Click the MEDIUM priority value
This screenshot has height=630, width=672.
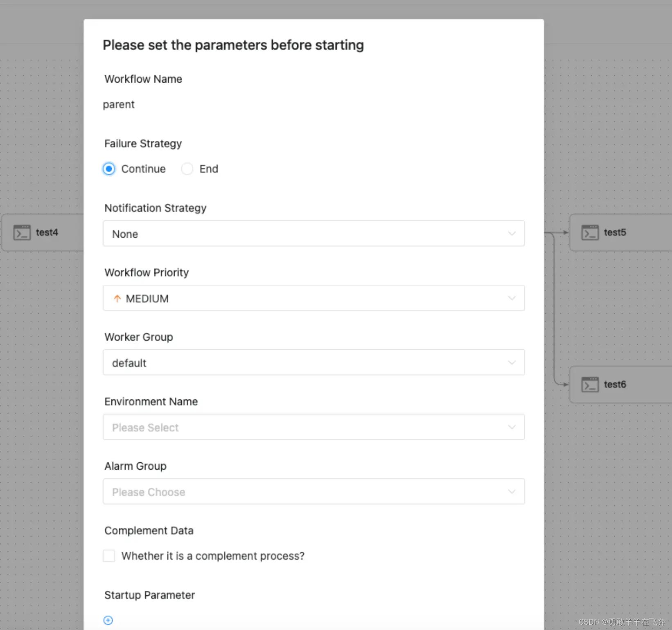pyautogui.click(x=147, y=299)
